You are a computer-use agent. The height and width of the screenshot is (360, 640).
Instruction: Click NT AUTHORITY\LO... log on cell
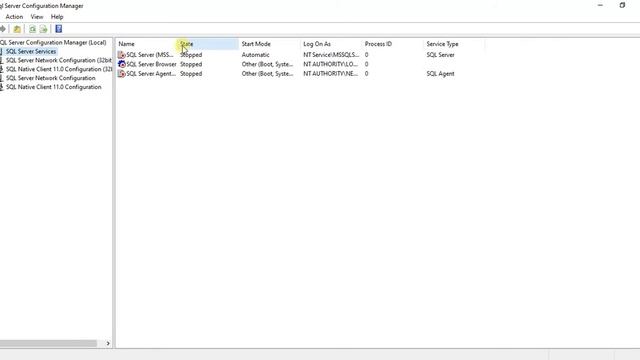(x=331, y=64)
